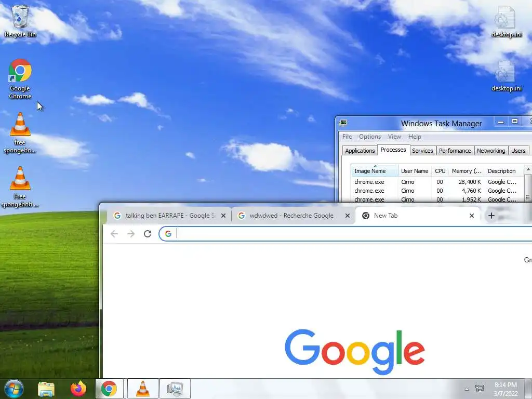Image resolution: width=532 pixels, height=399 pixels.
Task: Open the network tray icon
Action: (480, 389)
